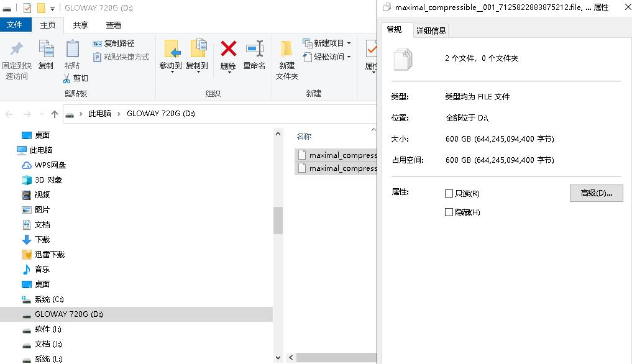Click the red 删除 delete icon
The height and width of the screenshot is (364, 632).
tap(228, 49)
